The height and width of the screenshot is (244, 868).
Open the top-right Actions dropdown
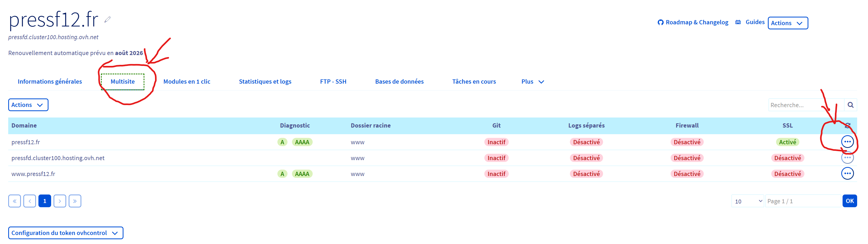[787, 23]
